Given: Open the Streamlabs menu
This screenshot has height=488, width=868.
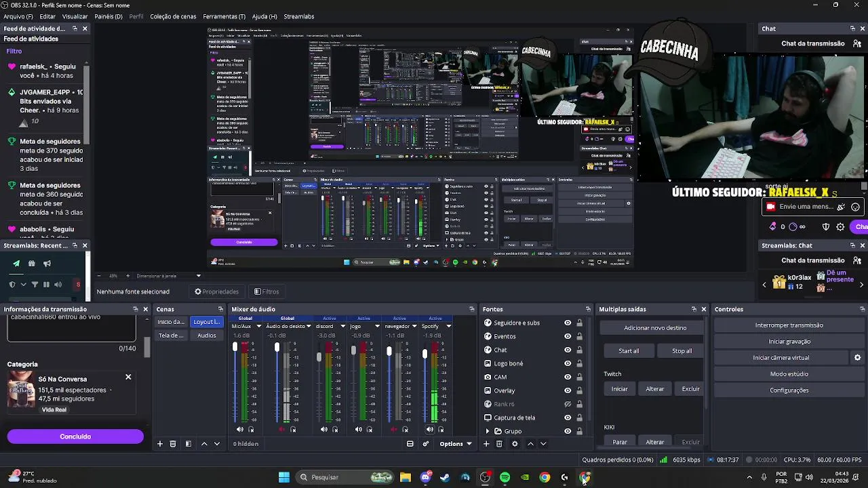Looking at the screenshot, I should 299,16.
